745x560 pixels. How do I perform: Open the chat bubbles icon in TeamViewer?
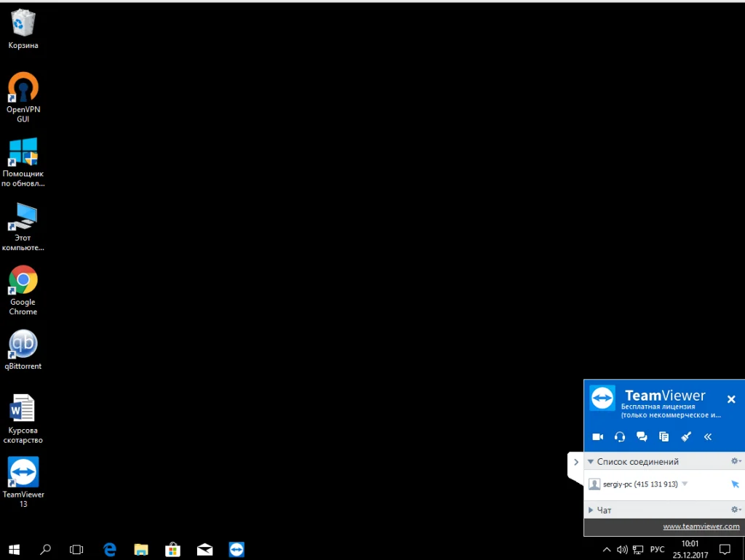pos(642,436)
